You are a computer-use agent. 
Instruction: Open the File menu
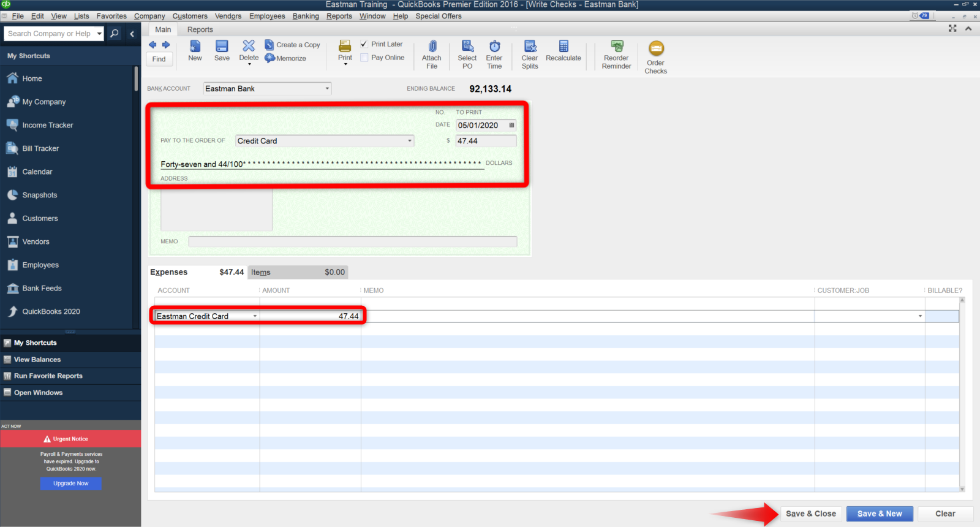18,16
